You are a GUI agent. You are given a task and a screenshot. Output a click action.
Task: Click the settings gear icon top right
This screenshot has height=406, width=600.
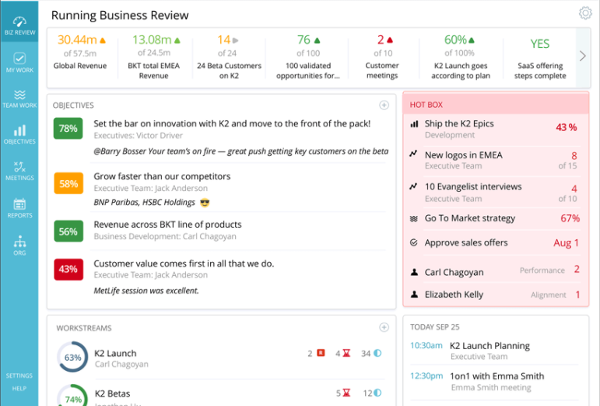(585, 13)
